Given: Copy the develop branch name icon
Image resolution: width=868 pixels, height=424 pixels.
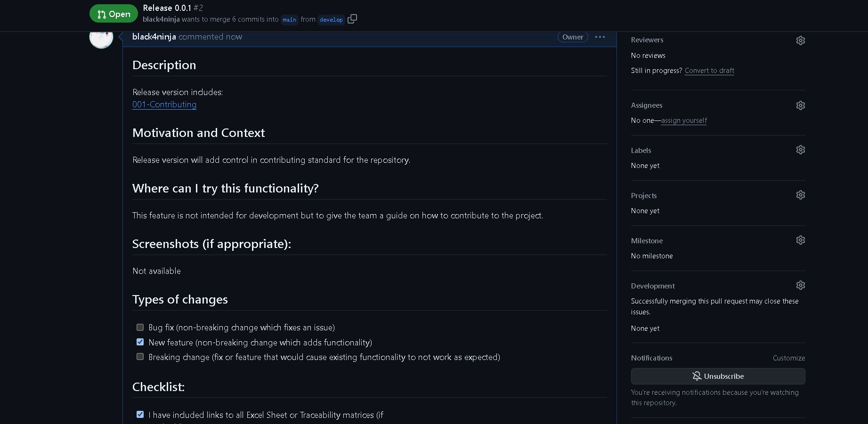Looking at the screenshot, I should point(352,19).
